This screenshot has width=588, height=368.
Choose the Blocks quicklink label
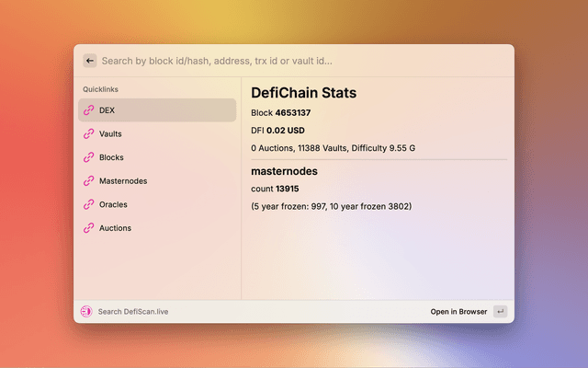[x=111, y=157]
